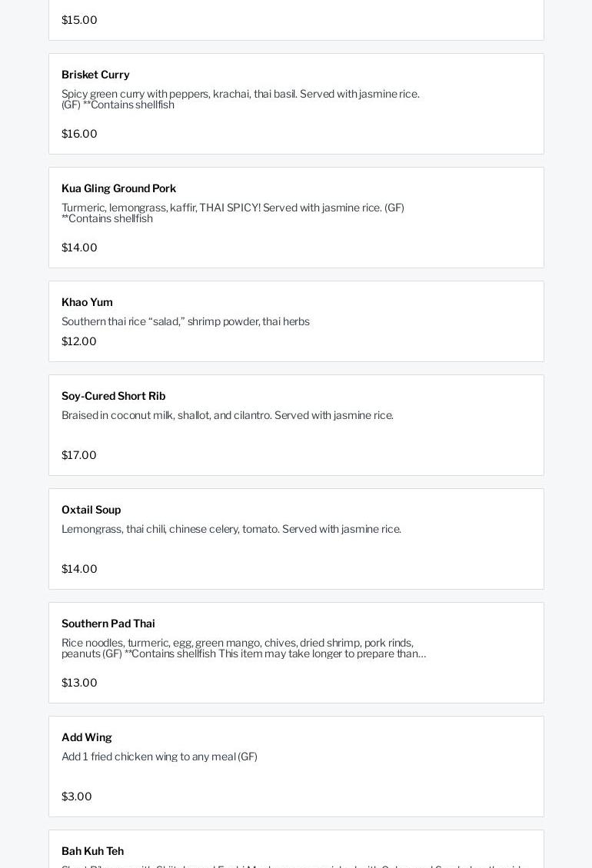Image resolution: width=592 pixels, height=868 pixels.
Task: Select the Add Wing item title
Action: click(x=86, y=737)
